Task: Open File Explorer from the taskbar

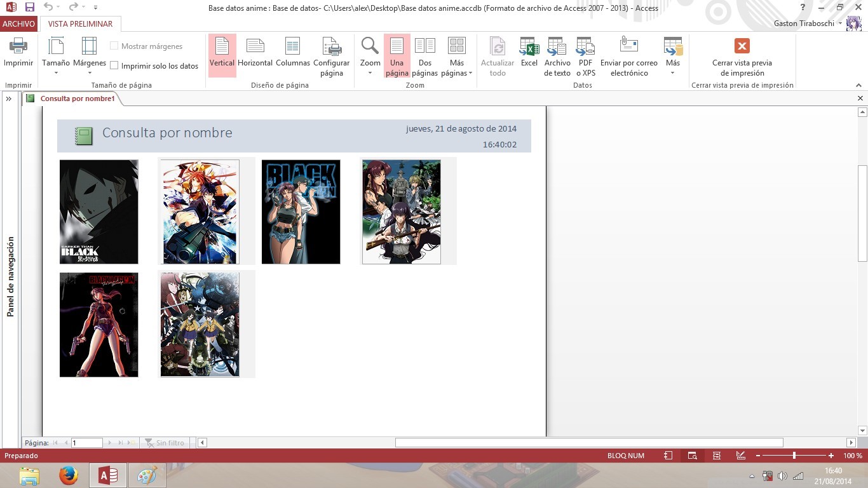Action: coord(29,475)
